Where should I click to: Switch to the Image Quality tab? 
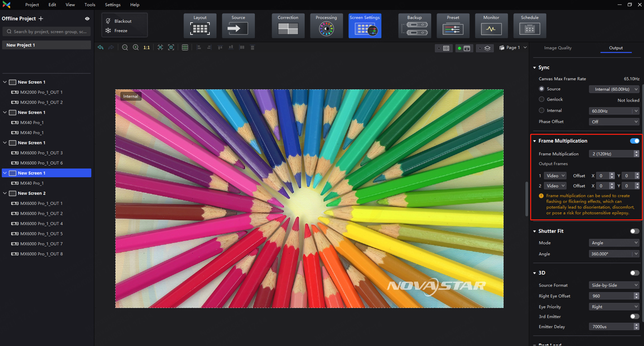click(558, 48)
